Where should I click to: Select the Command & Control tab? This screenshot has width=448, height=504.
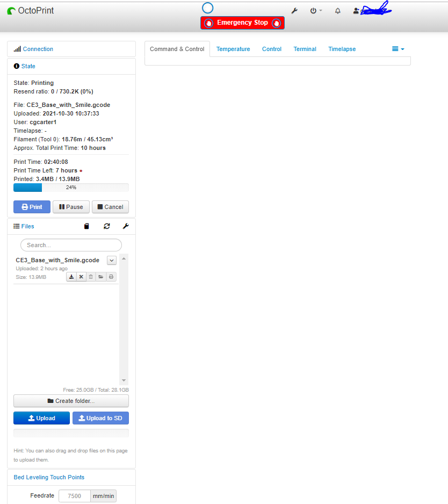[177, 49]
